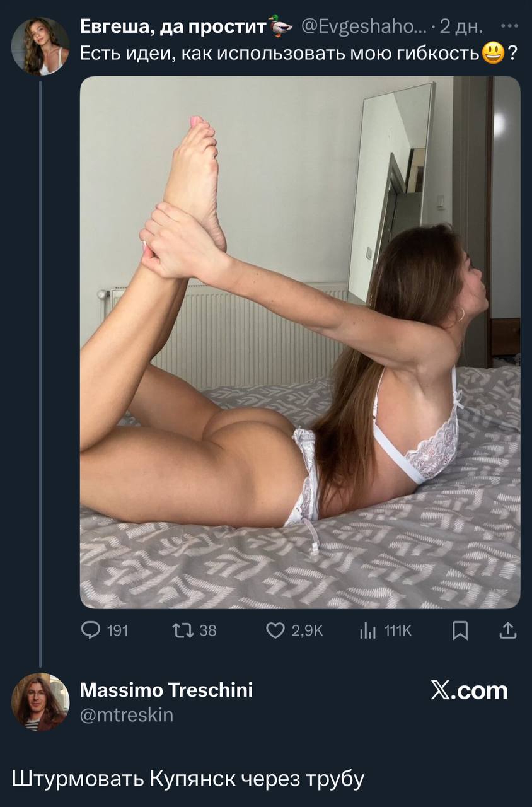Click the original poster's profile avatar
The image size is (532, 807).
[x=40, y=47]
